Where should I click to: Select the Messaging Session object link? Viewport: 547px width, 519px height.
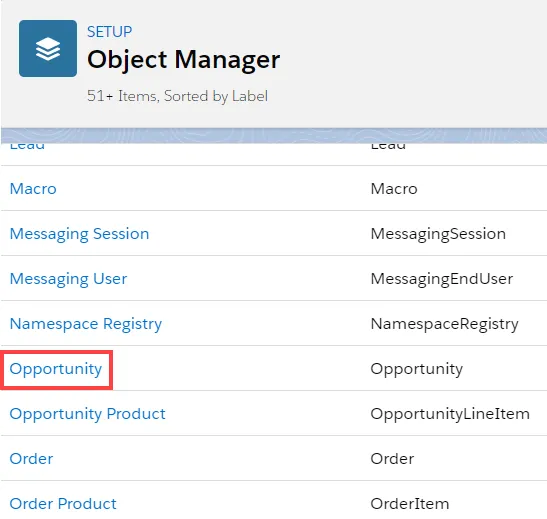tap(79, 234)
